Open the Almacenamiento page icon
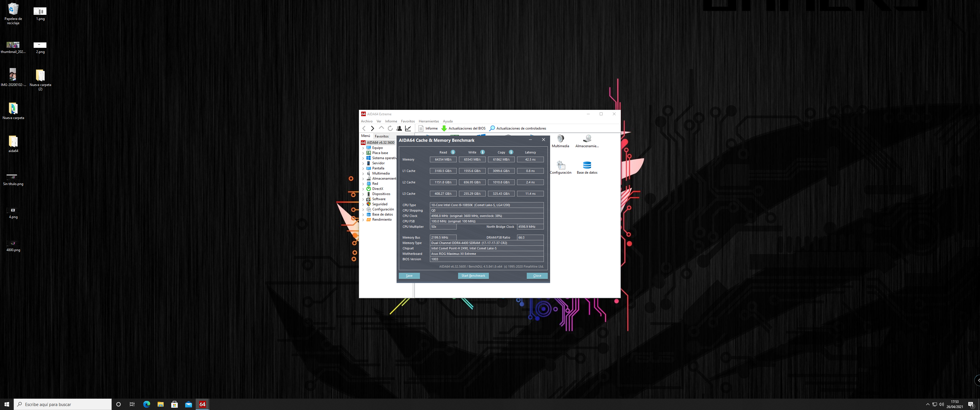Screen dimensions: 980x410 [x=587, y=141]
